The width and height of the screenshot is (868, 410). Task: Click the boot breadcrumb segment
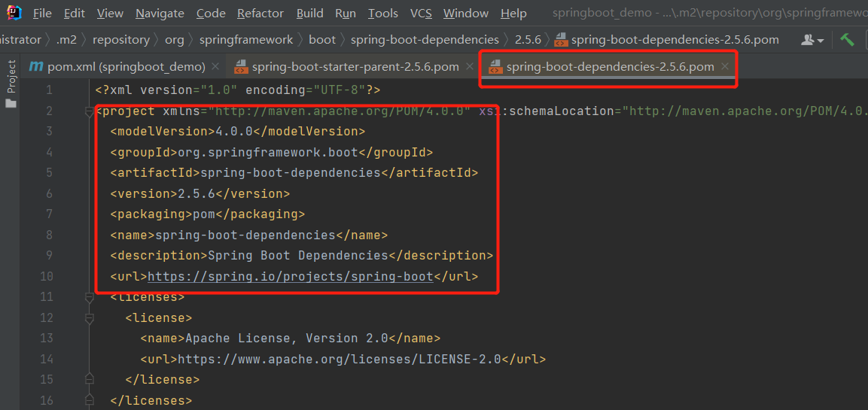322,40
